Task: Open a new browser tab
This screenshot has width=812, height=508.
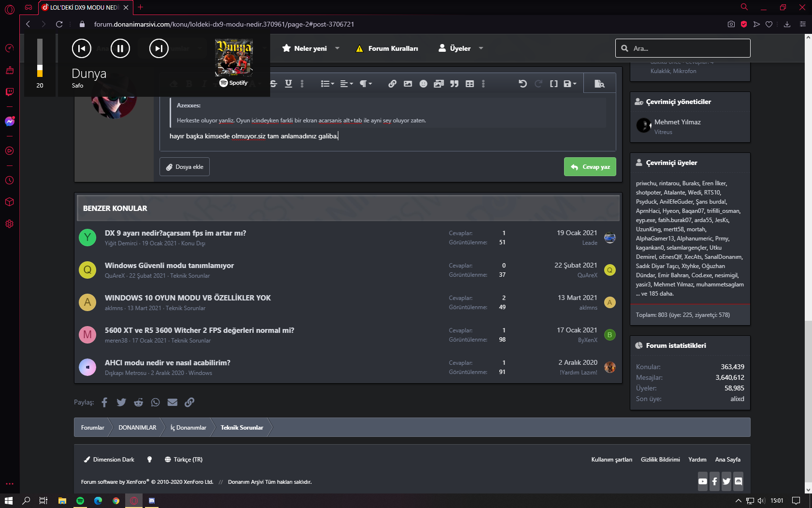Action: tap(140, 7)
